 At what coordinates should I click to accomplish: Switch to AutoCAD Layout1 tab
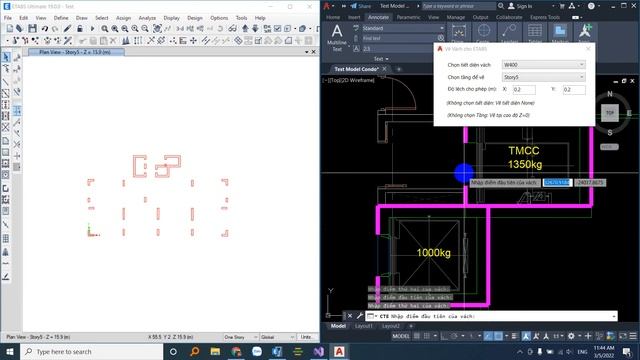[x=363, y=326]
